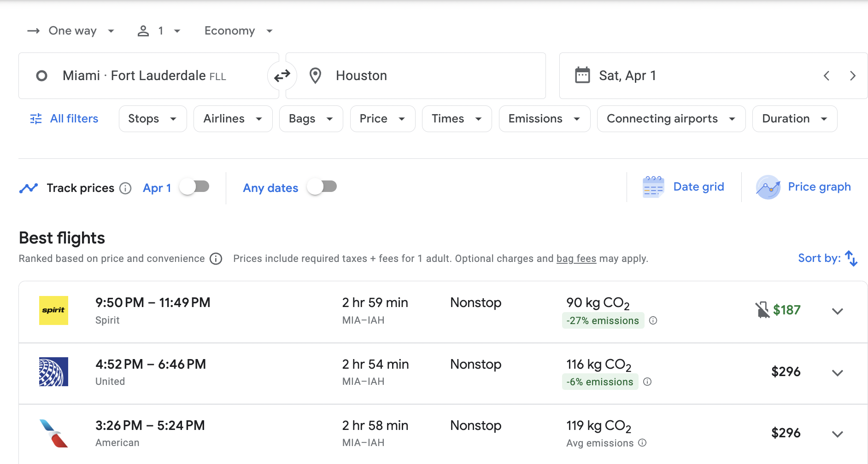
Task: Click the United airline logo
Action: 53,371
